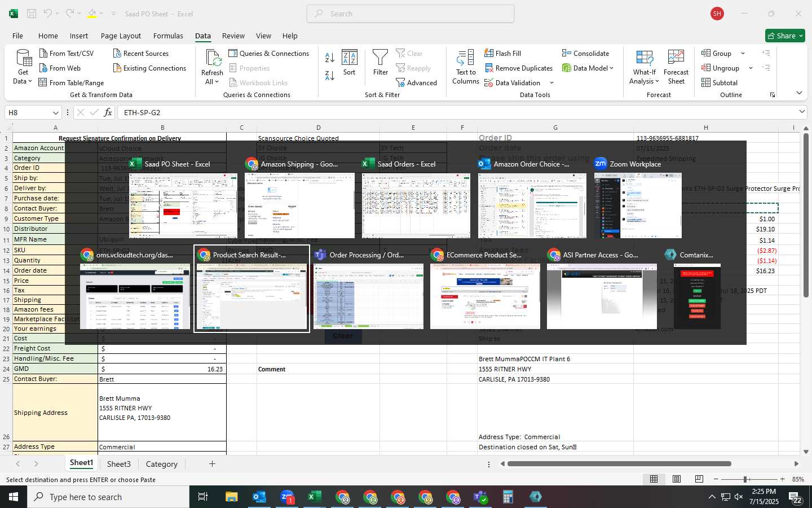Click the Refresh All icon
812x508 pixels.
point(212,67)
